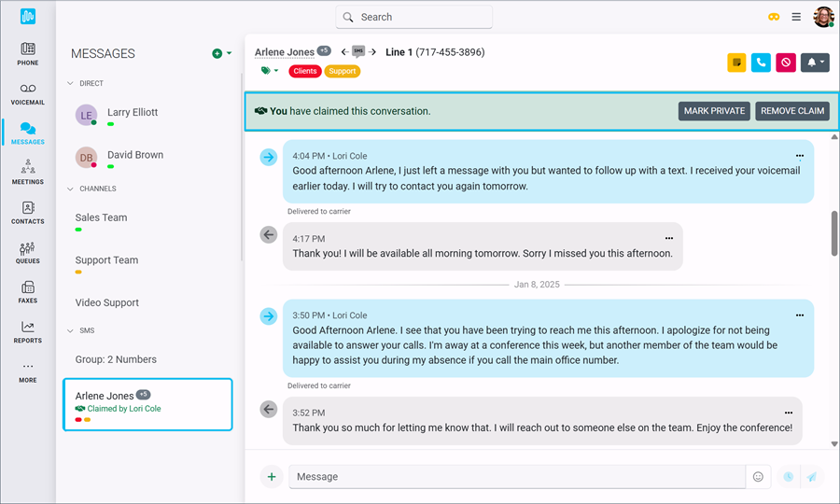The height and width of the screenshot is (504, 840).
Task: Click the yellow sticky note icon
Action: tap(736, 63)
